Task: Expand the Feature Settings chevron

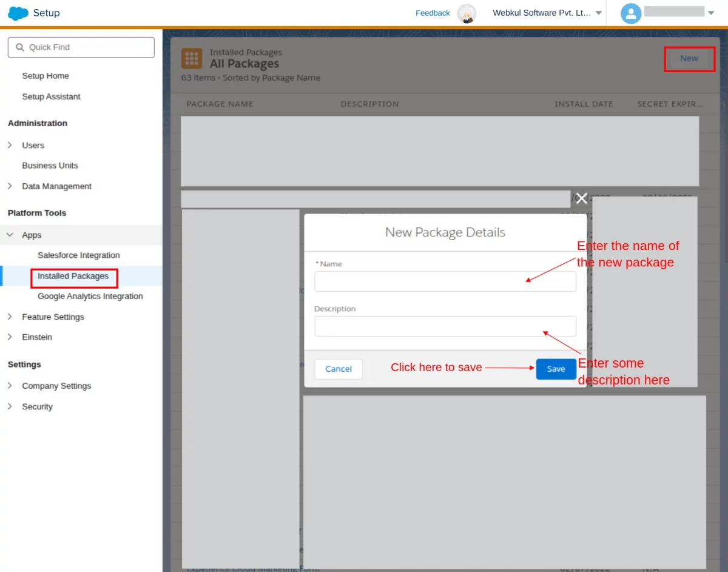Action: pos(10,317)
